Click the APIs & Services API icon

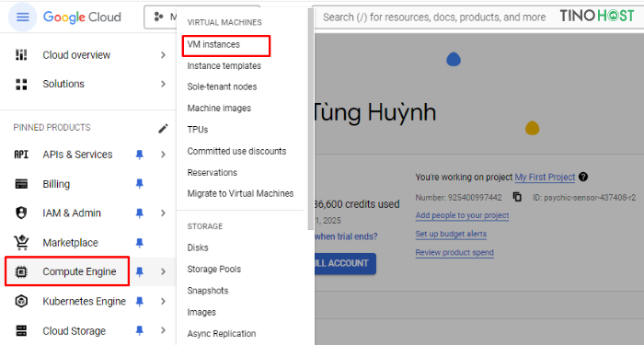point(21,155)
